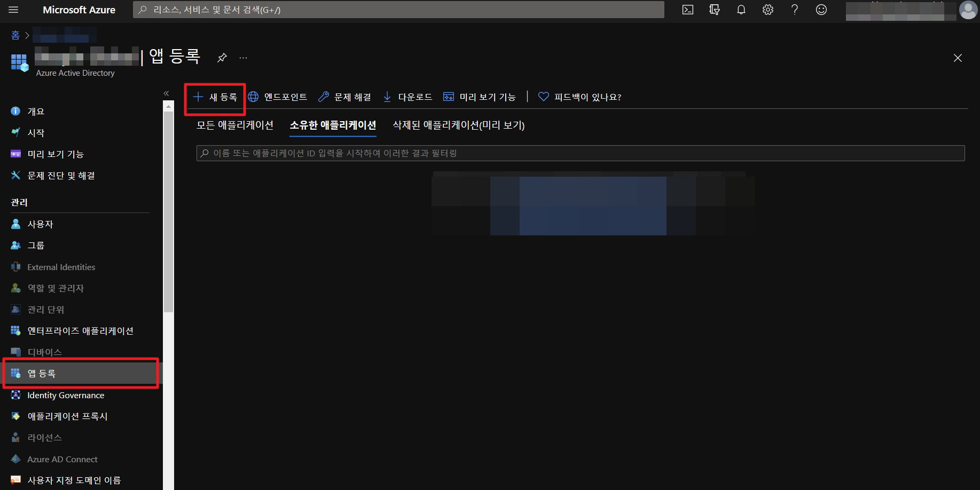The width and height of the screenshot is (980, 490).
Task: Open the help question mark icon
Action: [794, 10]
